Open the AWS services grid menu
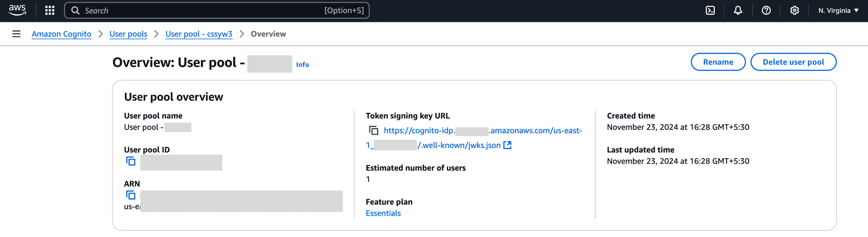The width and height of the screenshot is (868, 237). point(50,10)
